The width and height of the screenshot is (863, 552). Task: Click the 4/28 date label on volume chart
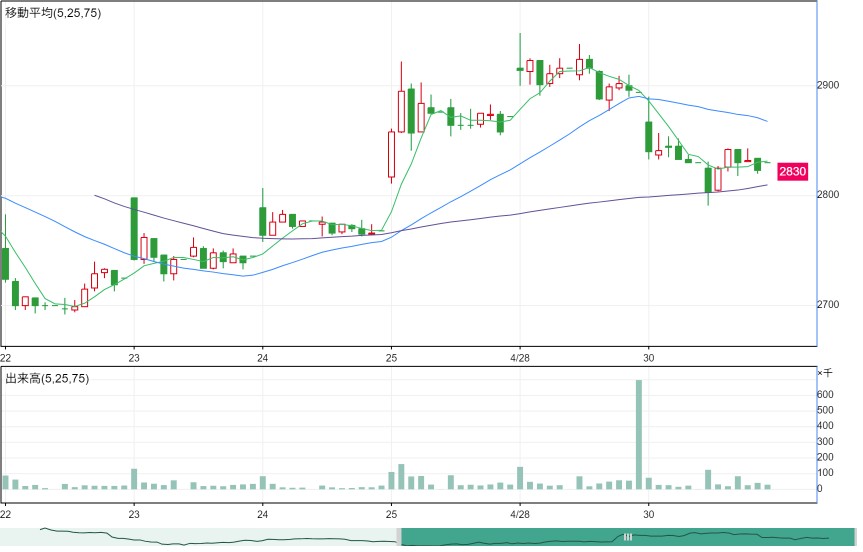520,514
